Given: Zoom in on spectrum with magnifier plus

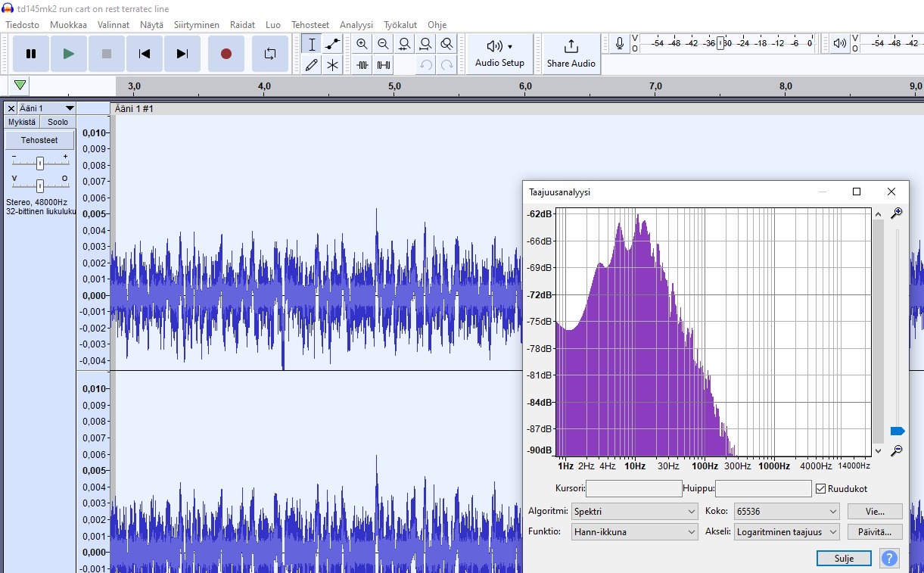Looking at the screenshot, I should pyautogui.click(x=897, y=213).
